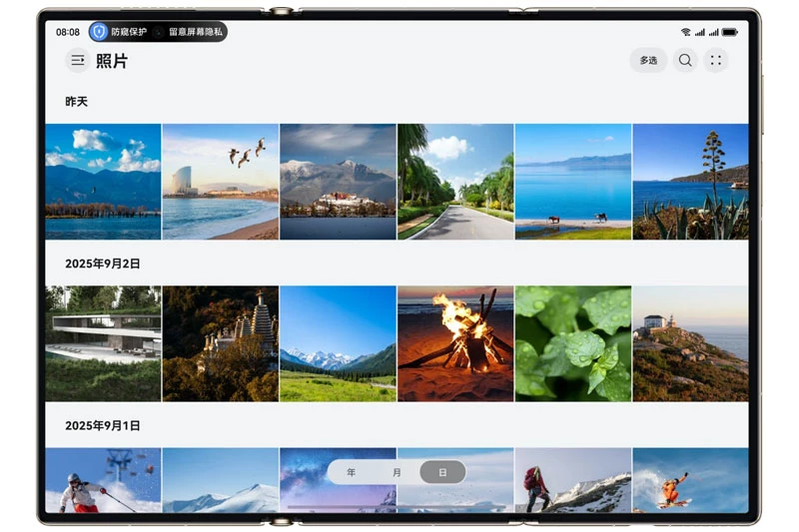The width and height of the screenshot is (799, 532).
Task: Tap the 2025年9月1日 date header
Action: point(103,425)
